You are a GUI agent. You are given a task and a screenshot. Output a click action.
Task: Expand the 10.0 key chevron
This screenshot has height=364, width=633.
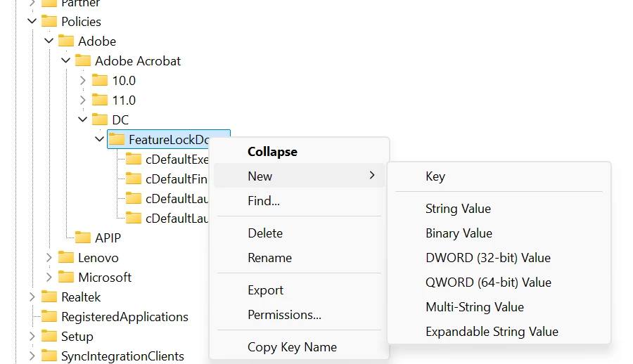pyautogui.click(x=83, y=80)
